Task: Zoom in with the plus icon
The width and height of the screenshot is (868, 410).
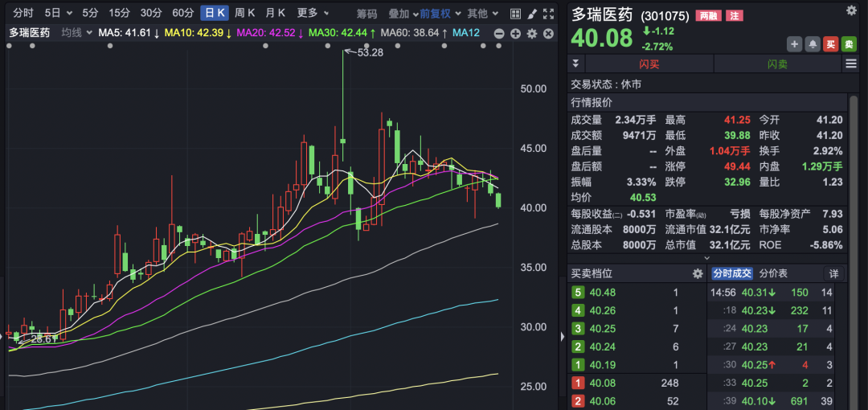Action: click(x=515, y=33)
